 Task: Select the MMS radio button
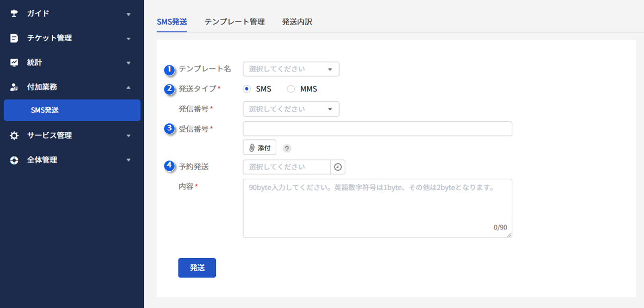click(291, 89)
